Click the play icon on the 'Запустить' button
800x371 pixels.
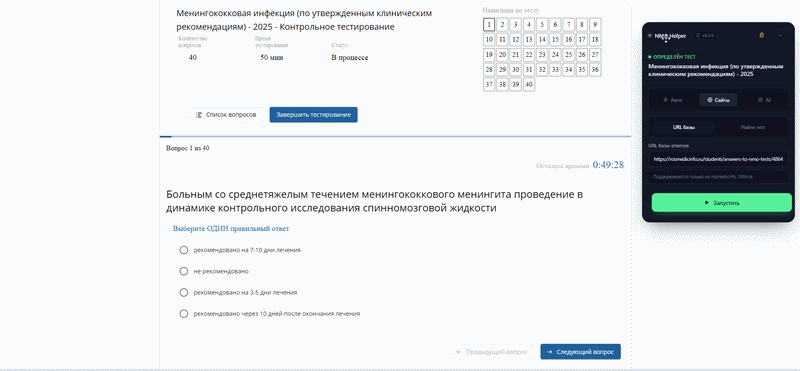pyautogui.click(x=706, y=203)
